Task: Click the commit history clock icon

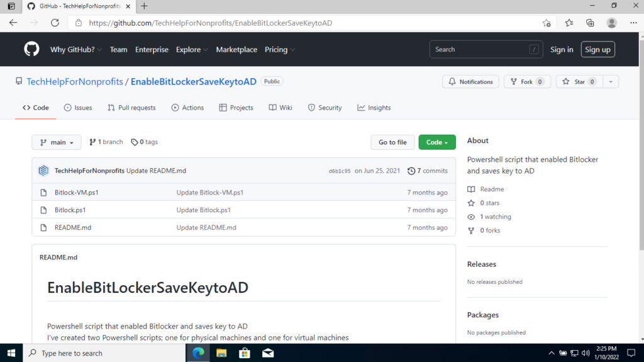Action: [411, 171]
